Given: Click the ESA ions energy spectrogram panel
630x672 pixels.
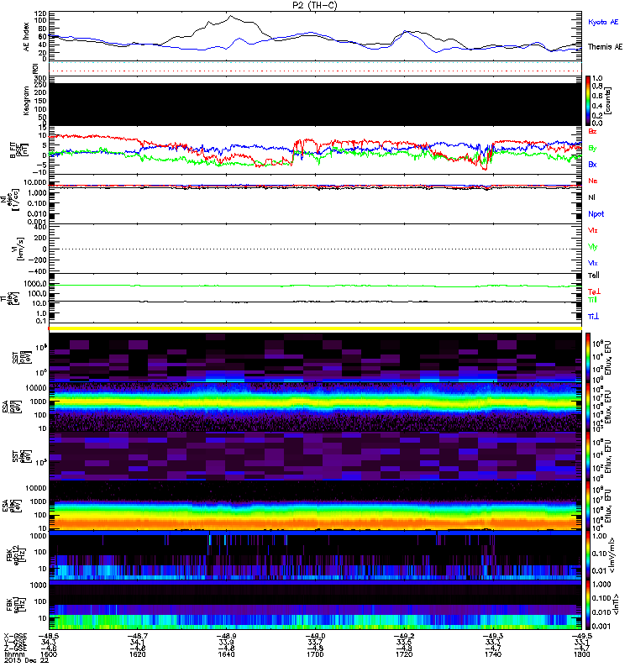Looking at the screenshot, I should click(x=315, y=407).
